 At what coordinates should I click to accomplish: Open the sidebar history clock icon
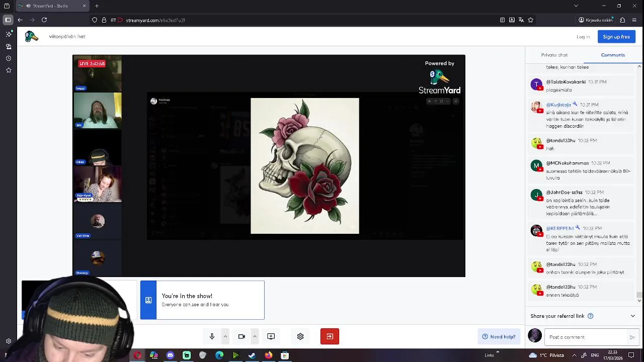9,58
